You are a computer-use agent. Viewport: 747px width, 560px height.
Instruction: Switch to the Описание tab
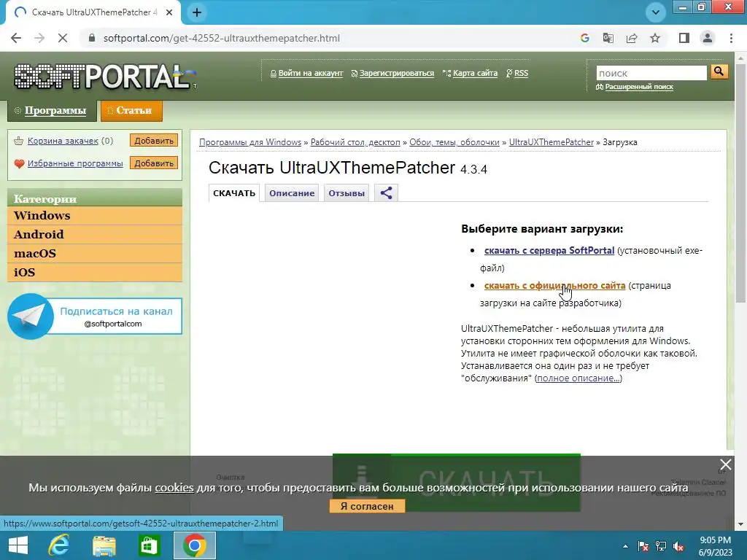pos(292,193)
